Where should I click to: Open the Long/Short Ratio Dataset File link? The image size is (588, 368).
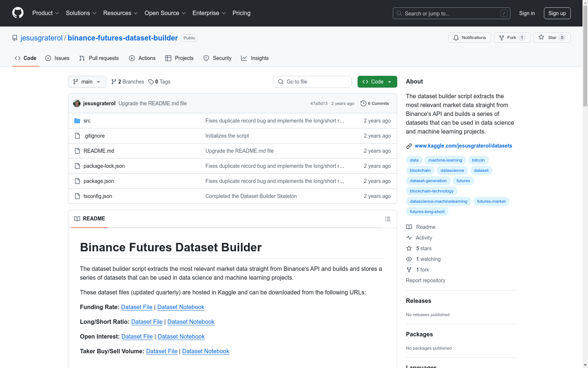(x=147, y=322)
